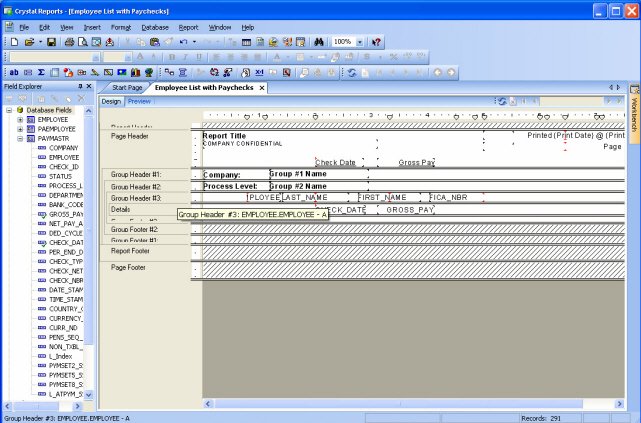Switch to the Preview tab
This screenshot has width=641, height=423.
139,101
